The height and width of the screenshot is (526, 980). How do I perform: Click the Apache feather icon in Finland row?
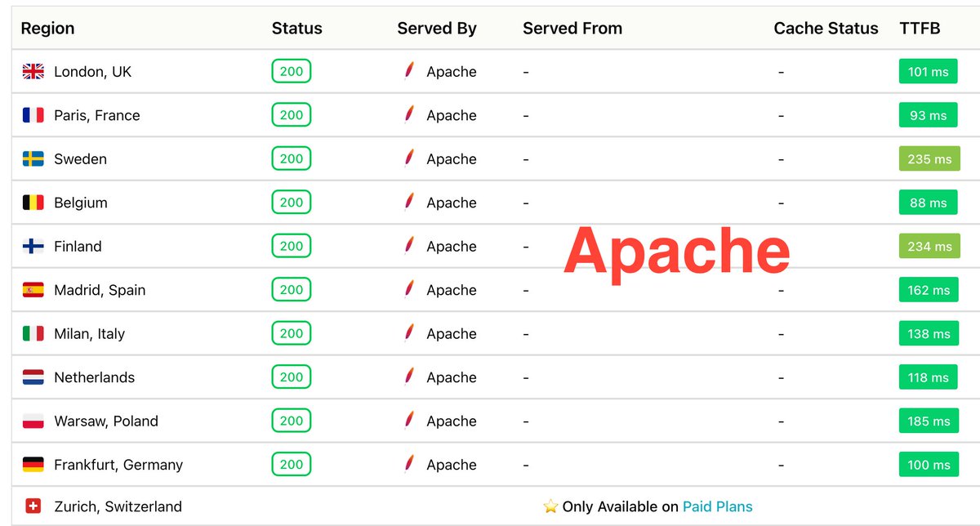[409, 246]
